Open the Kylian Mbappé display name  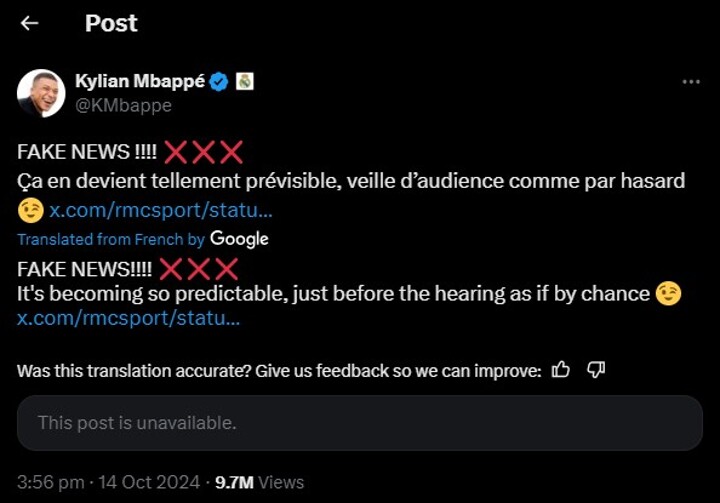pos(139,82)
